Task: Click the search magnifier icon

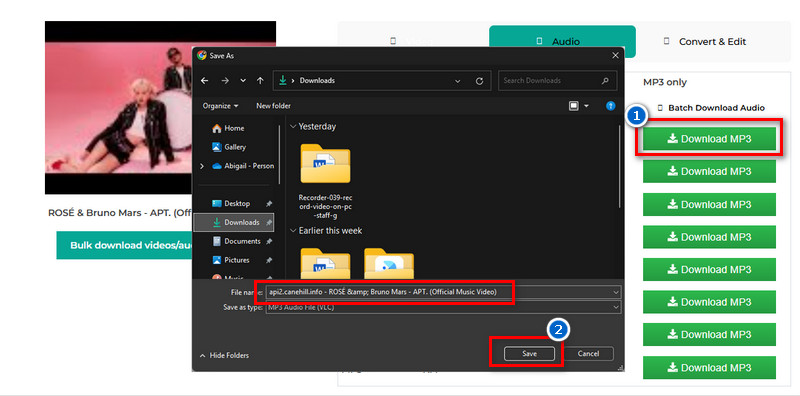Action: pyautogui.click(x=605, y=81)
